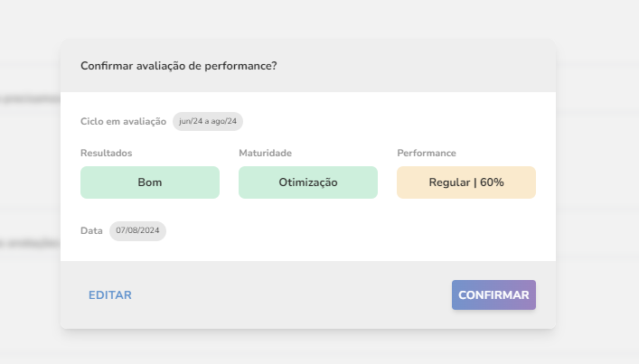Click the 'Otimização' maturity chip
The image size is (639, 364).
308,182
